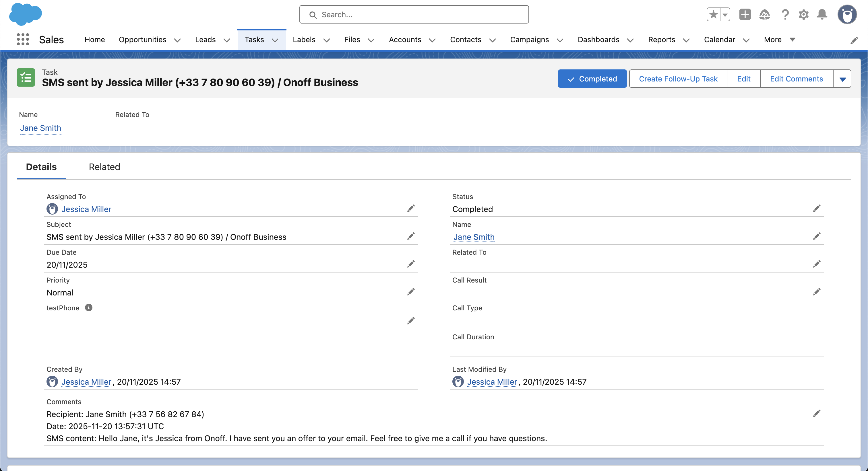The image size is (868, 471).
Task: Edit the Call Result field pencil
Action: click(817, 292)
